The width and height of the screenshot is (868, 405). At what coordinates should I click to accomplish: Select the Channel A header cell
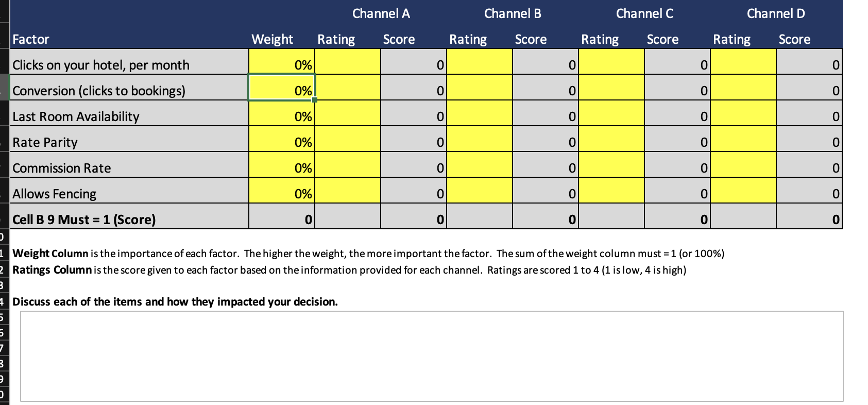381,13
